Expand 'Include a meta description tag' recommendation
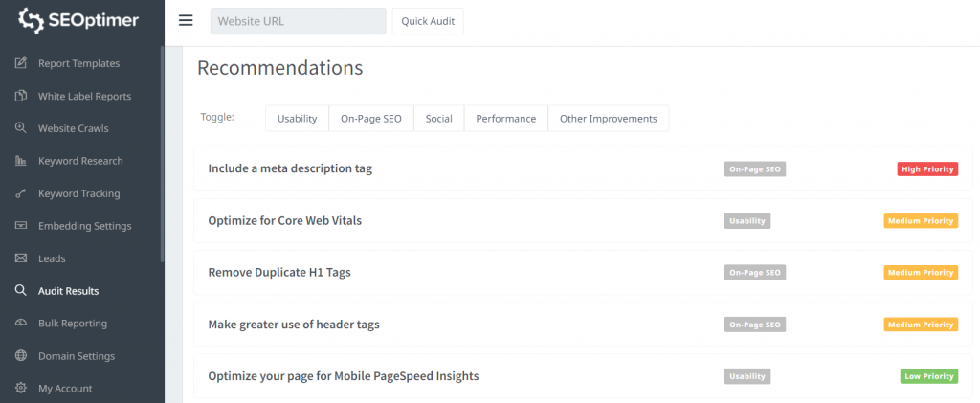Screen dimensions: 980x403 click(x=290, y=168)
